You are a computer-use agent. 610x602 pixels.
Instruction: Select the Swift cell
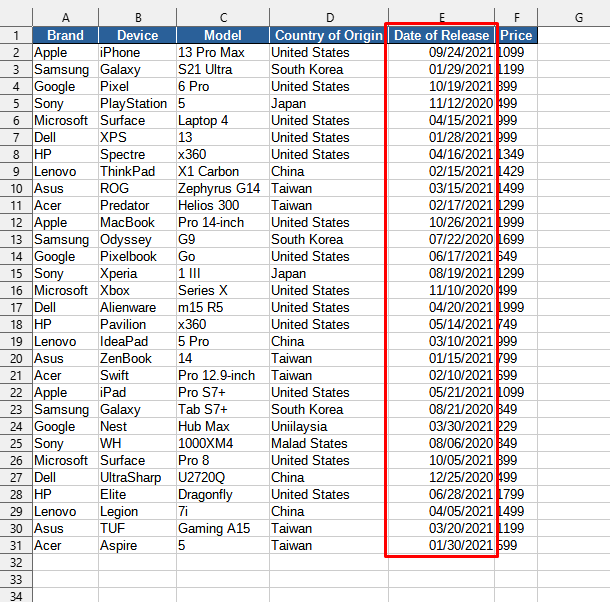click(x=137, y=375)
